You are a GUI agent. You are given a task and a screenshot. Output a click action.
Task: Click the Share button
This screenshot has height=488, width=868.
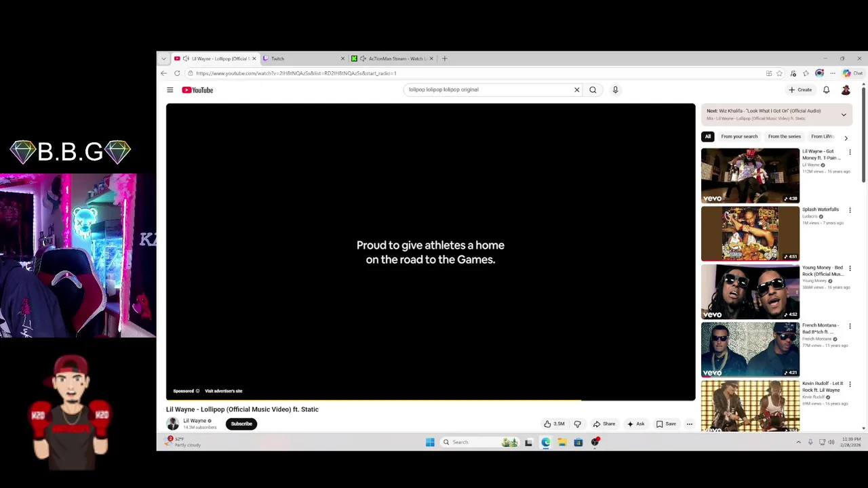[604, 424]
